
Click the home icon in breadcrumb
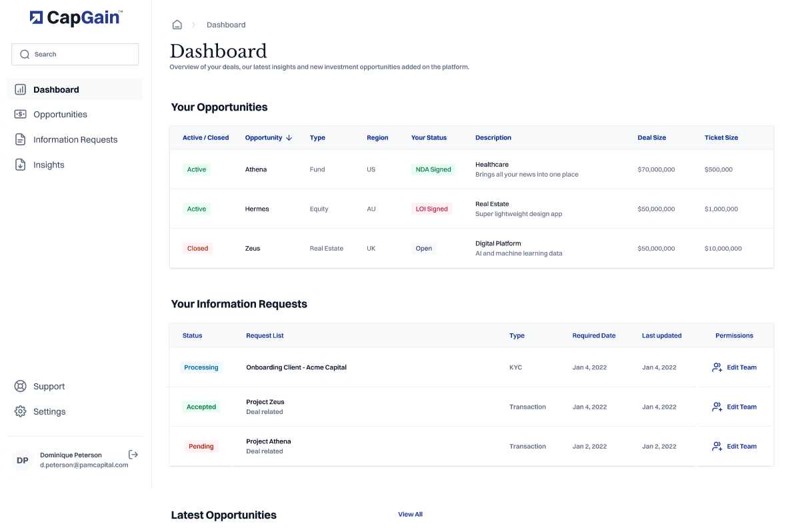pos(177,25)
